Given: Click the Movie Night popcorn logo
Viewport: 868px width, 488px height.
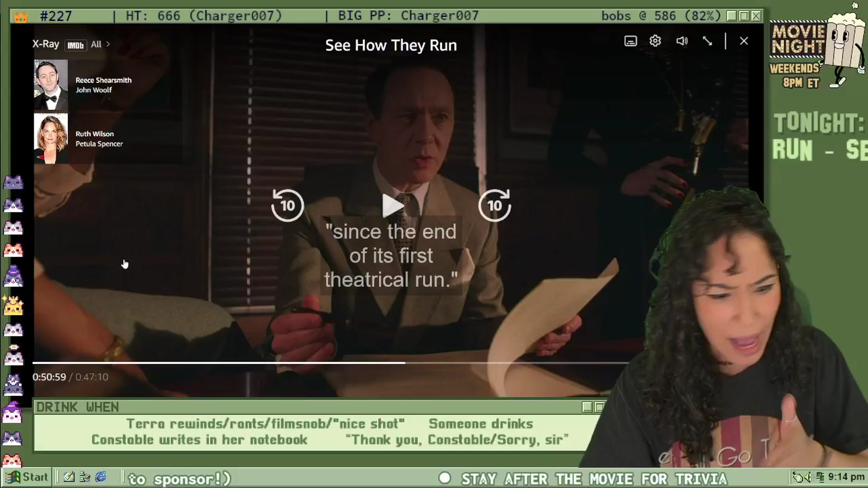Looking at the screenshot, I should pos(817,46).
